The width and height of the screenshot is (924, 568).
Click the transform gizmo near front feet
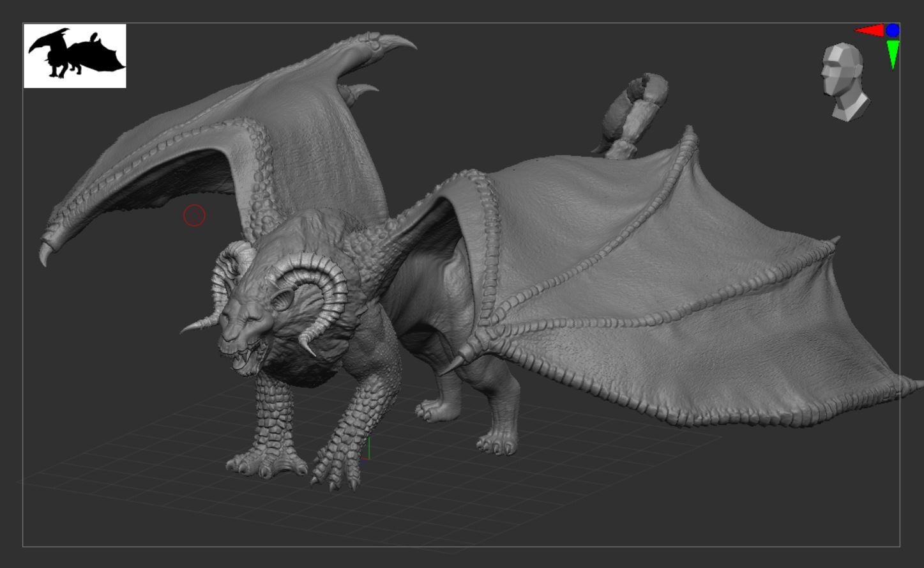367,449
